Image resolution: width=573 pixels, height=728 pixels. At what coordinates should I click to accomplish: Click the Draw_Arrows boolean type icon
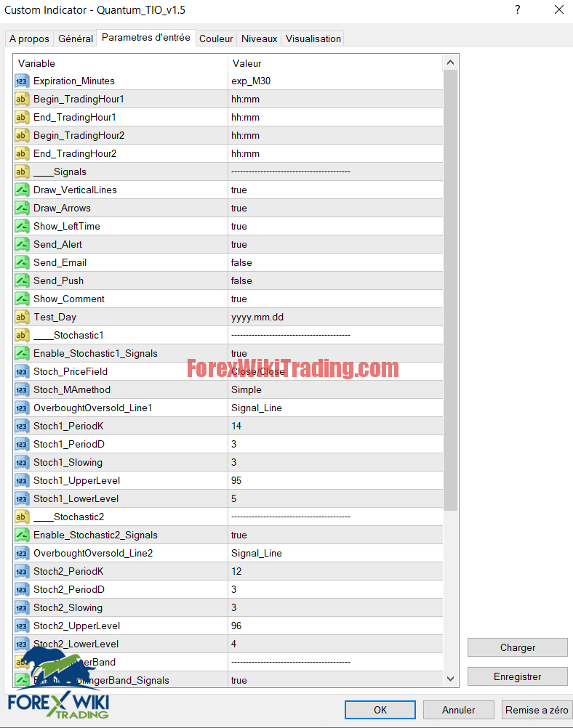click(22, 208)
